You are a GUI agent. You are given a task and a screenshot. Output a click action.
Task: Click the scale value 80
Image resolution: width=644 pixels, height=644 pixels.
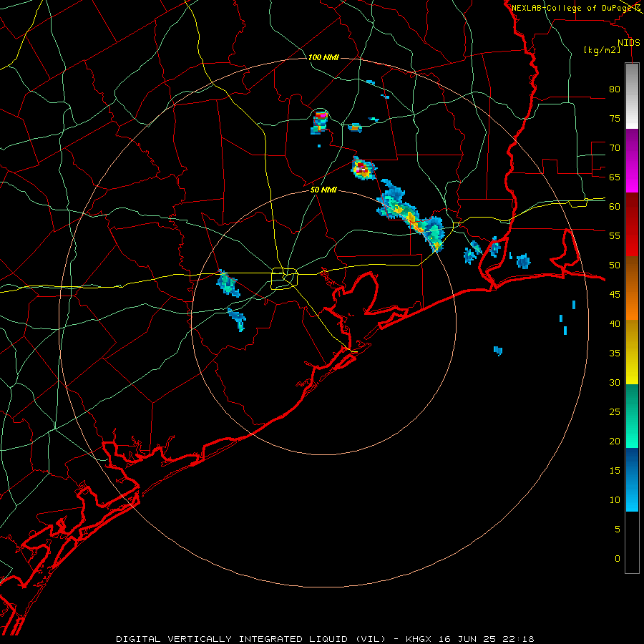tap(615, 89)
